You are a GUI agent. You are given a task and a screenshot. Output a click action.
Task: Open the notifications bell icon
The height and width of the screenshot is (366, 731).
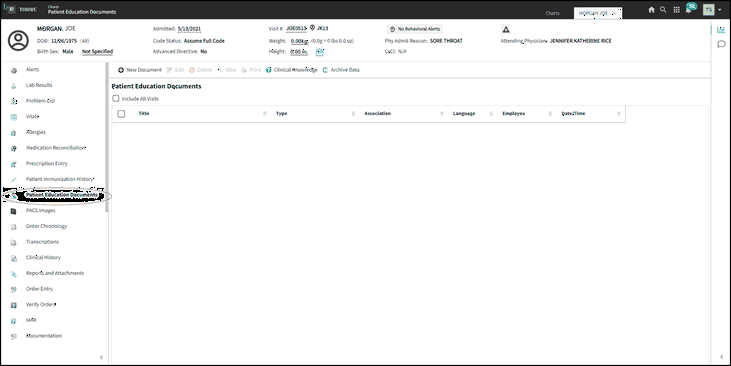pos(689,10)
